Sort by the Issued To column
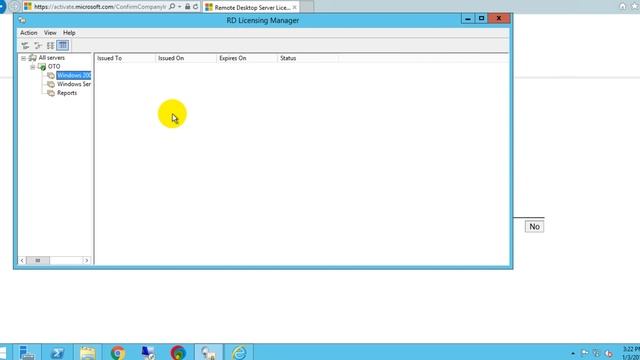This screenshot has width=640, height=360. (x=124, y=58)
